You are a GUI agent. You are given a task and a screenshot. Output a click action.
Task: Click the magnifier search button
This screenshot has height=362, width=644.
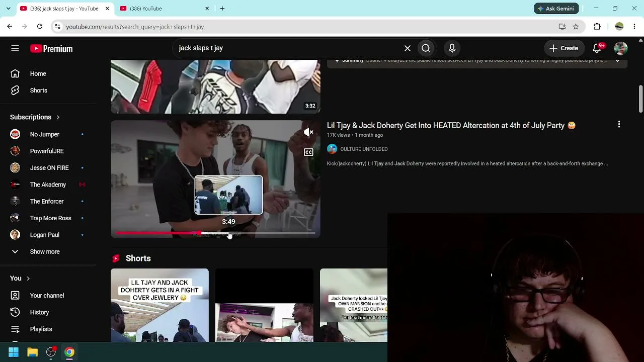[426, 48]
